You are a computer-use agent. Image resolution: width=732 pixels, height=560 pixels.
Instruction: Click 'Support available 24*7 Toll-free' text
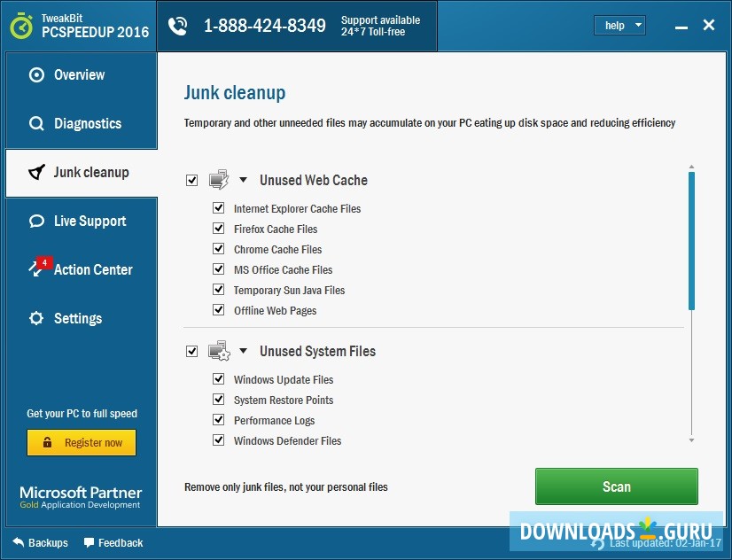(380, 26)
